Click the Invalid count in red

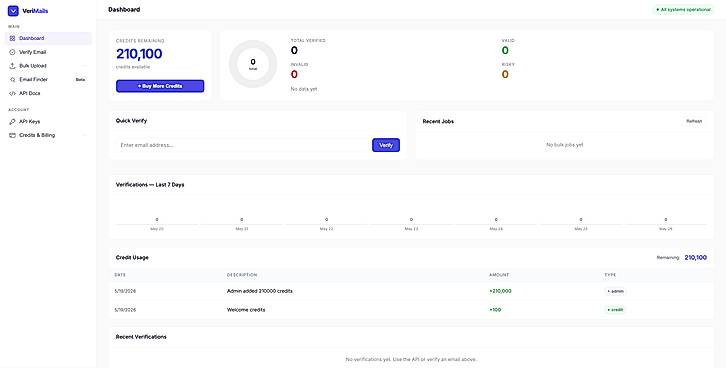pos(294,74)
